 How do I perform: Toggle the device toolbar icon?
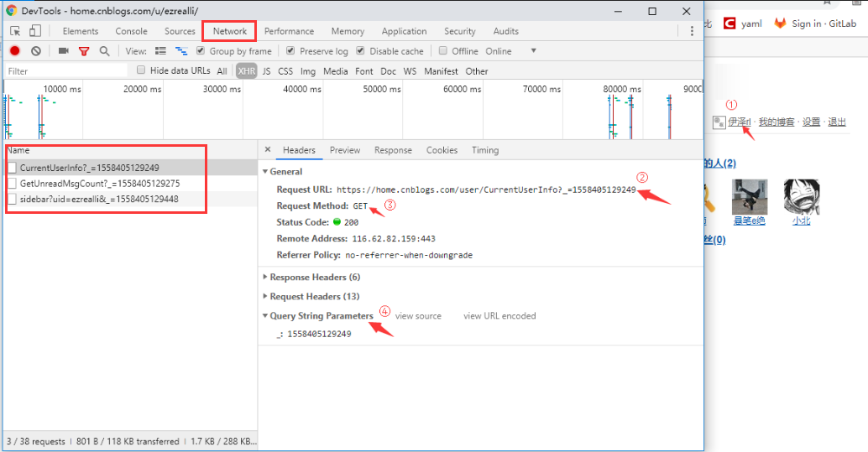pyautogui.click(x=34, y=31)
